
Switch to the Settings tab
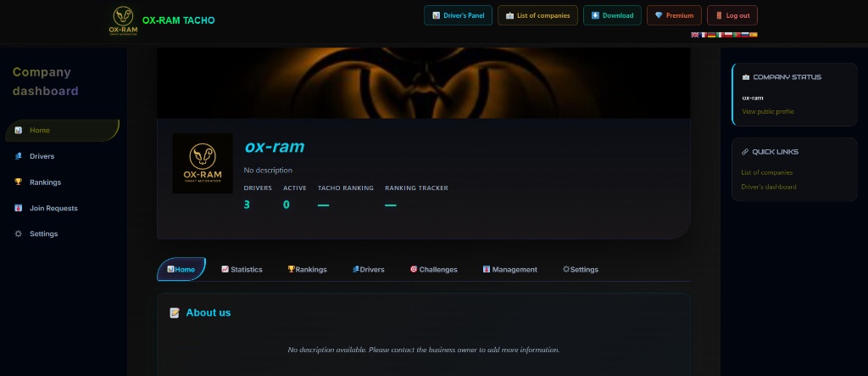pos(580,270)
